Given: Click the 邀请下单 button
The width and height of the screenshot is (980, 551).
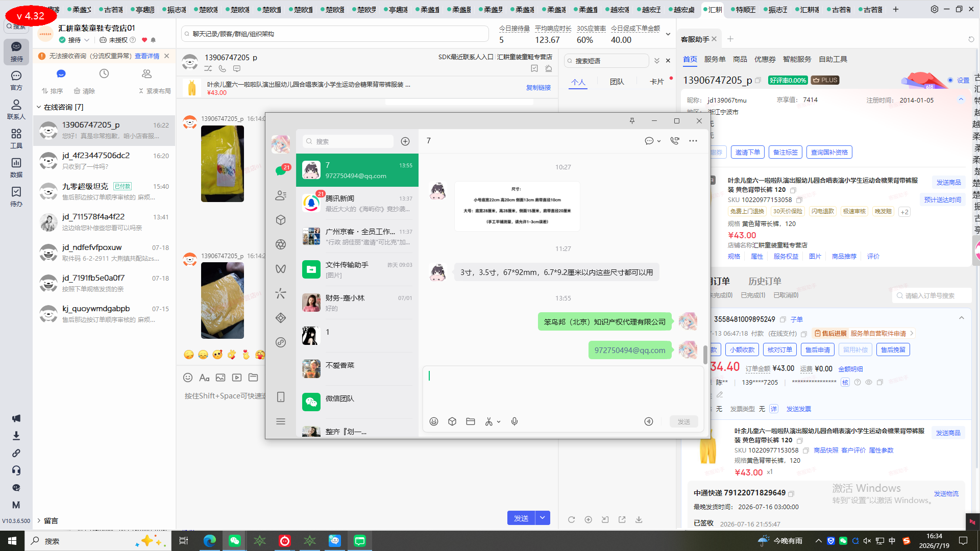Looking at the screenshot, I should (748, 152).
